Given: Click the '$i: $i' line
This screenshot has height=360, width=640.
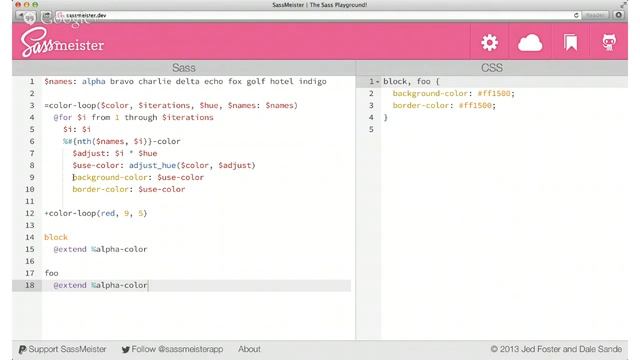Looking at the screenshot, I should (77, 129).
